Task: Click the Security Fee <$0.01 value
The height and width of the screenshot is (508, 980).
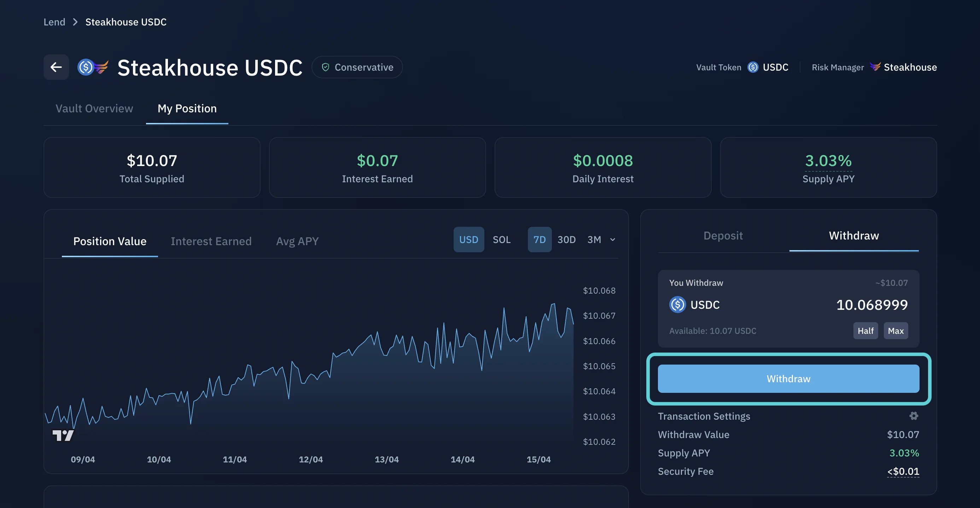Action: (903, 472)
